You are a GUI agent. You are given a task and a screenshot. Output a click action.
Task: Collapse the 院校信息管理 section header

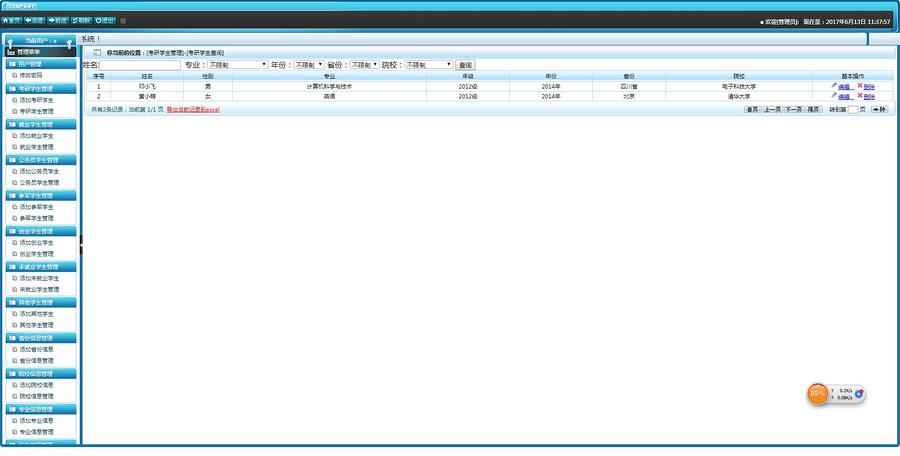click(x=41, y=373)
